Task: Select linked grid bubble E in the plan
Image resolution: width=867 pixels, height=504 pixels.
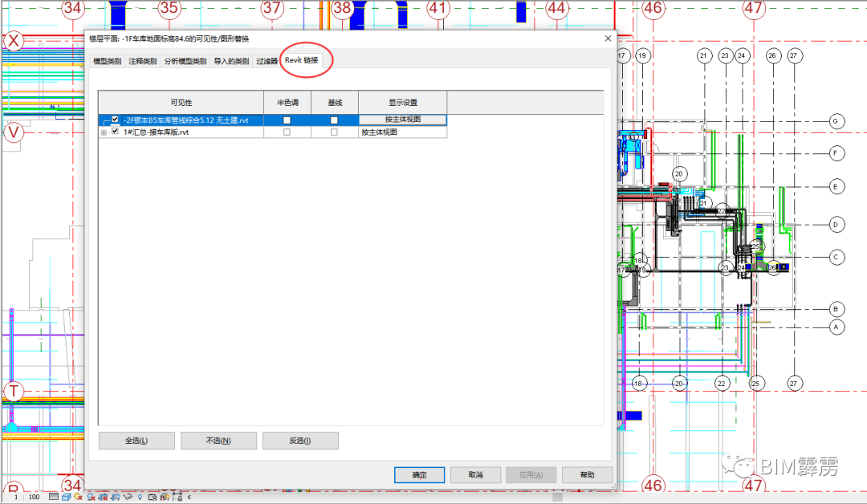Action: point(836,187)
